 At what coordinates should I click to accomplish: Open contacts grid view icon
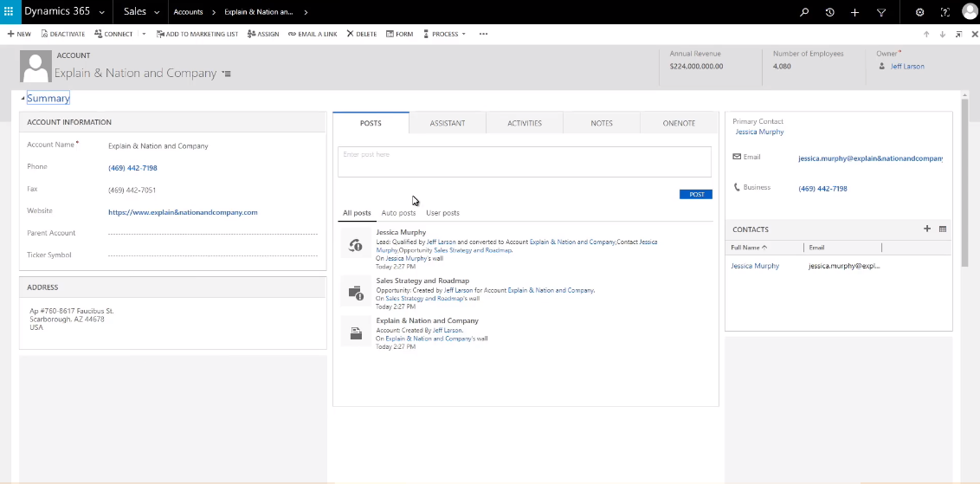pos(943,229)
